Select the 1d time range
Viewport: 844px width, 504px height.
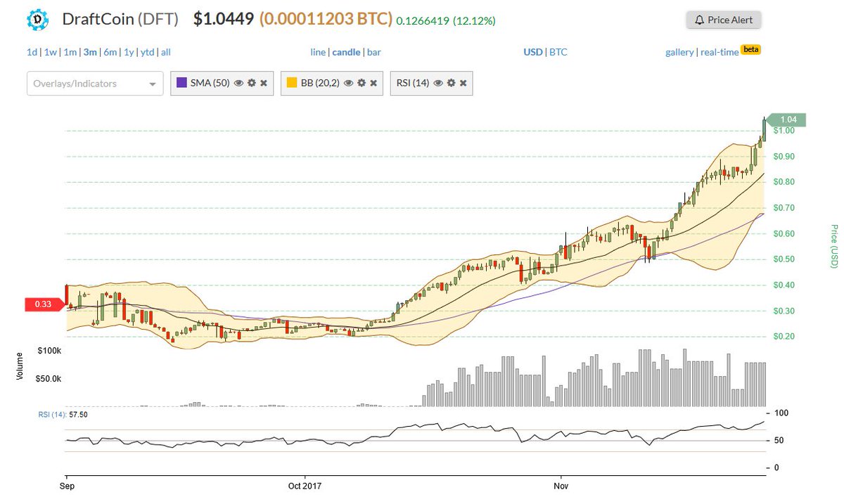pyautogui.click(x=32, y=52)
